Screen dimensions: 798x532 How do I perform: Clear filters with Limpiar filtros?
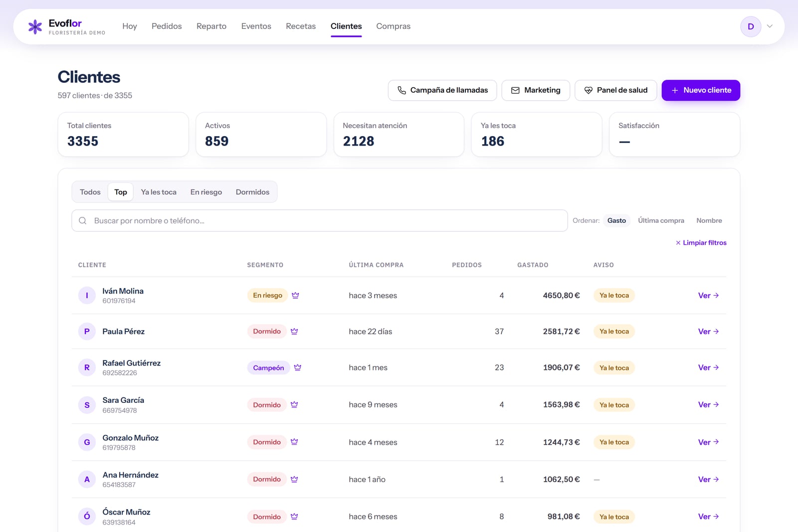coord(701,243)
